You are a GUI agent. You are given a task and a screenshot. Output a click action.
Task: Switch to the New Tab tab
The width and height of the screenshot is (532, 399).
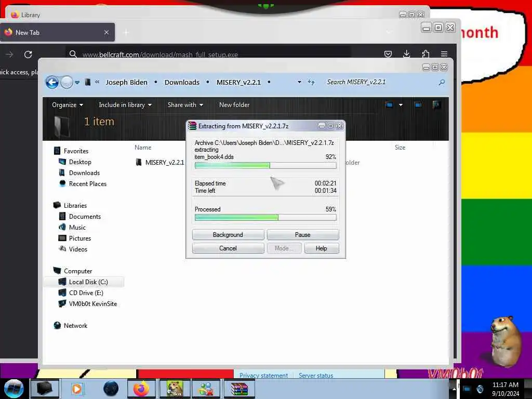pos(57,32)
